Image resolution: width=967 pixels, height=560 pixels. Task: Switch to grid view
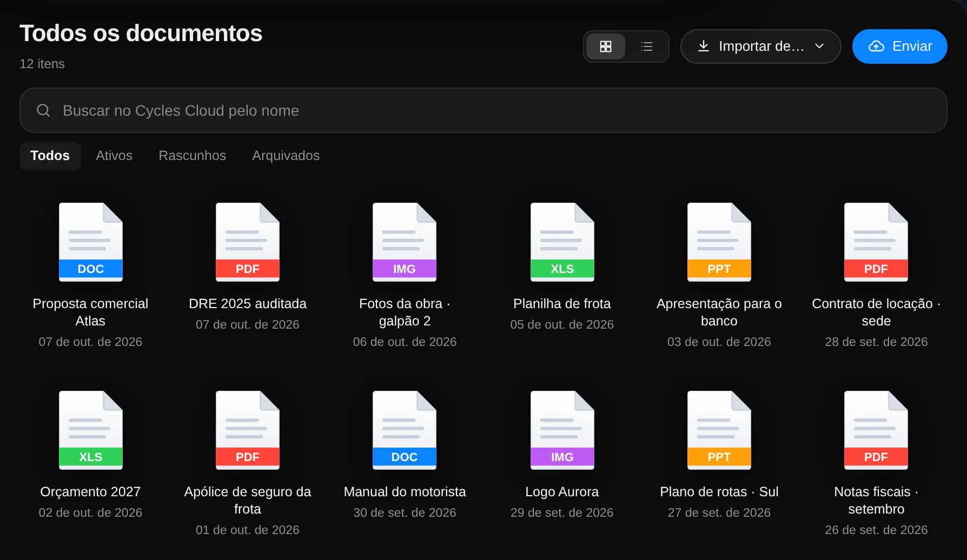coord(606,46)
